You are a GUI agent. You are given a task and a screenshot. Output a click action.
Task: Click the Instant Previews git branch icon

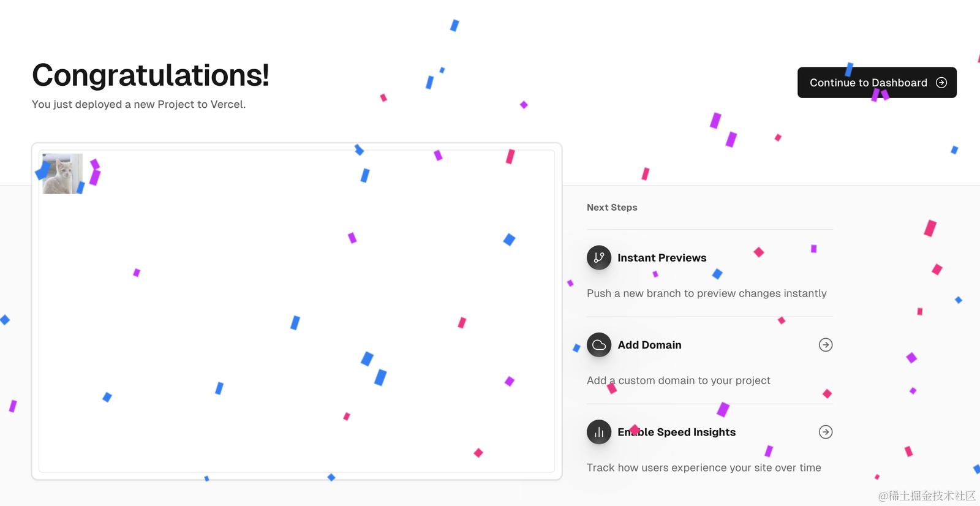coord(599,258)
